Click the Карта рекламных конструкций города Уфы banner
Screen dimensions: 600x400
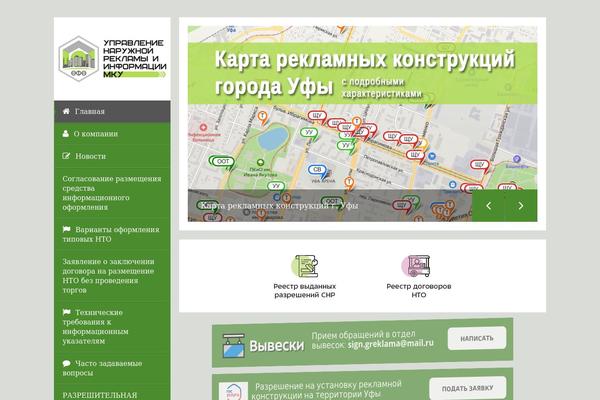(362, 73)
